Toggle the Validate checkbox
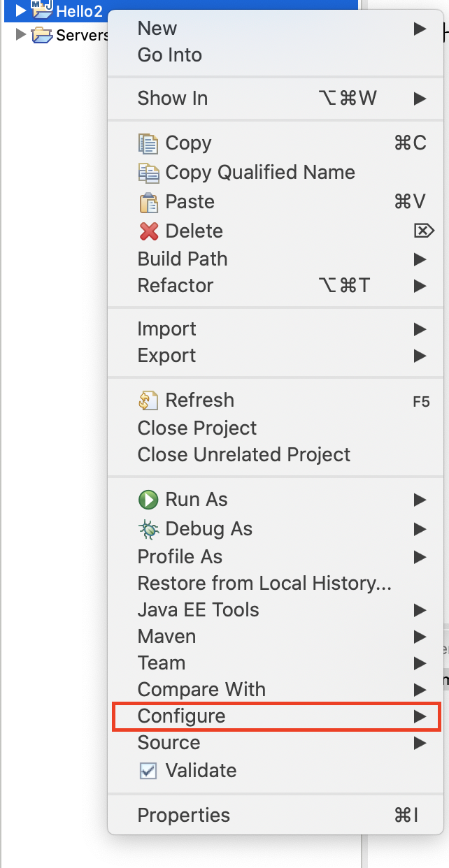 click(148, 771)
